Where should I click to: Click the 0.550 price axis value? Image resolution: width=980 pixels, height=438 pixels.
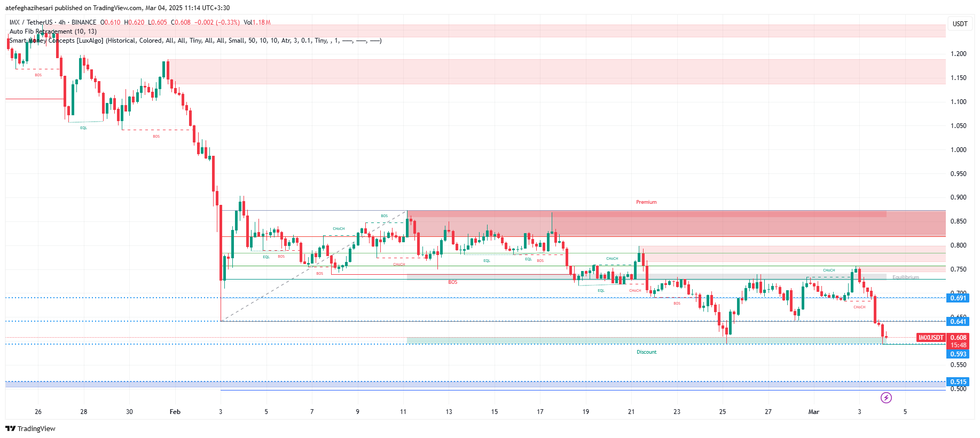[959, 365]
